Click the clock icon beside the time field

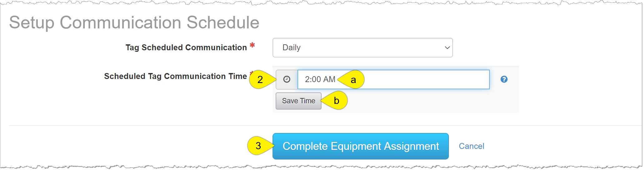[x=287, y=79]
